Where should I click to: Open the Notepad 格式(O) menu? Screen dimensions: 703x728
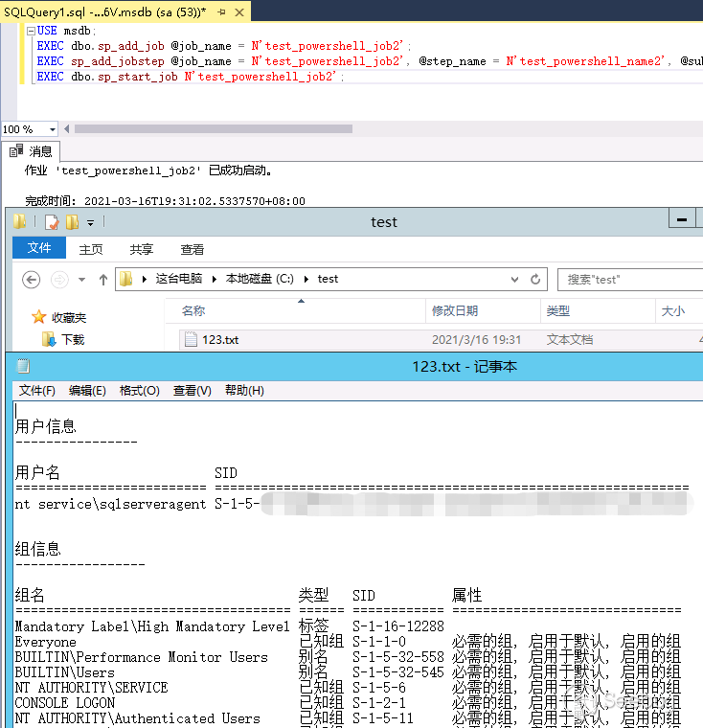pos(139,391)
